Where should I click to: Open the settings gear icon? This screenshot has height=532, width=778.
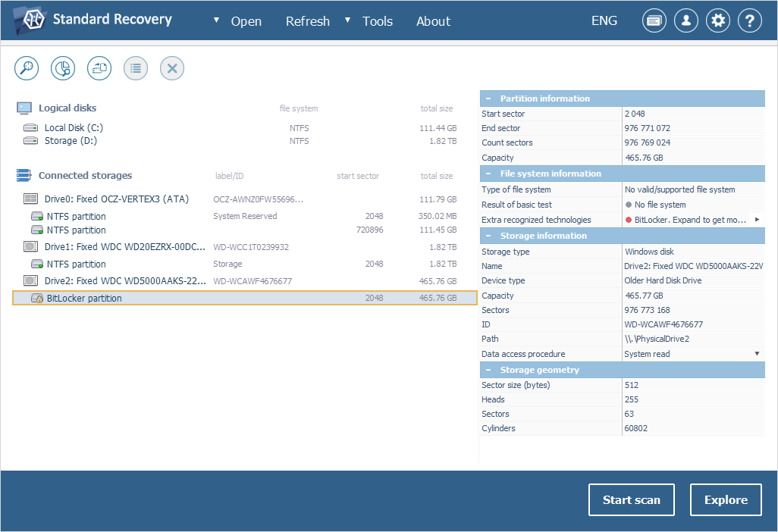(x=717, y=20)
